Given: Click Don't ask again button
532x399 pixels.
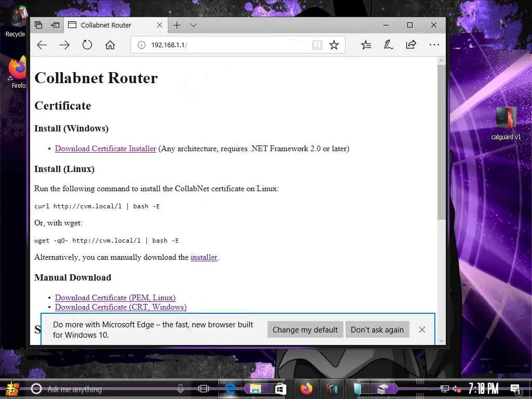Looking at the screenshot, I should (377, 330).
